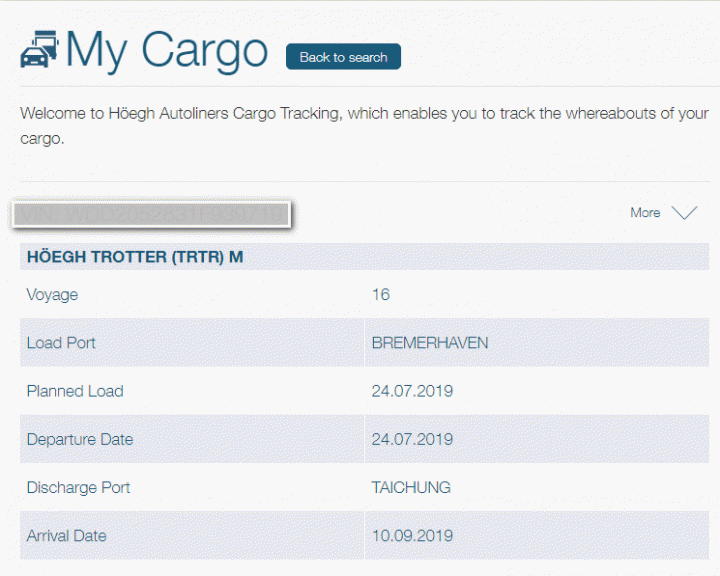Select the blurred VIN number field

[x=150, y=214]
